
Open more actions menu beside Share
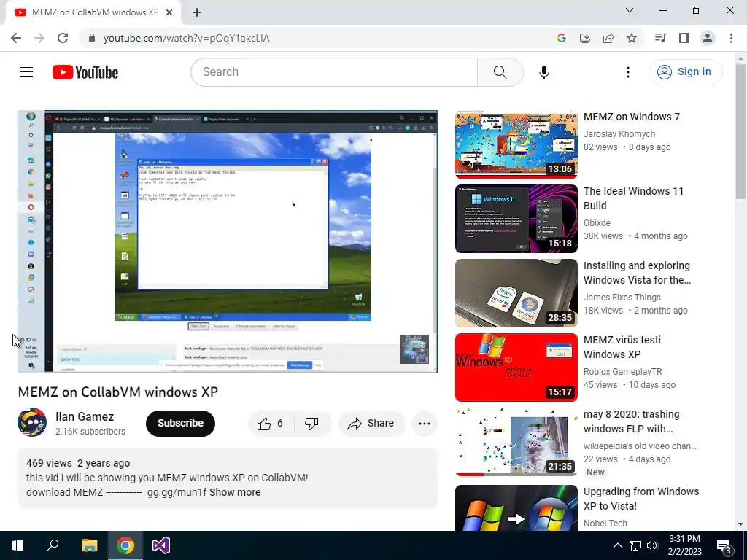click(424, 424)
